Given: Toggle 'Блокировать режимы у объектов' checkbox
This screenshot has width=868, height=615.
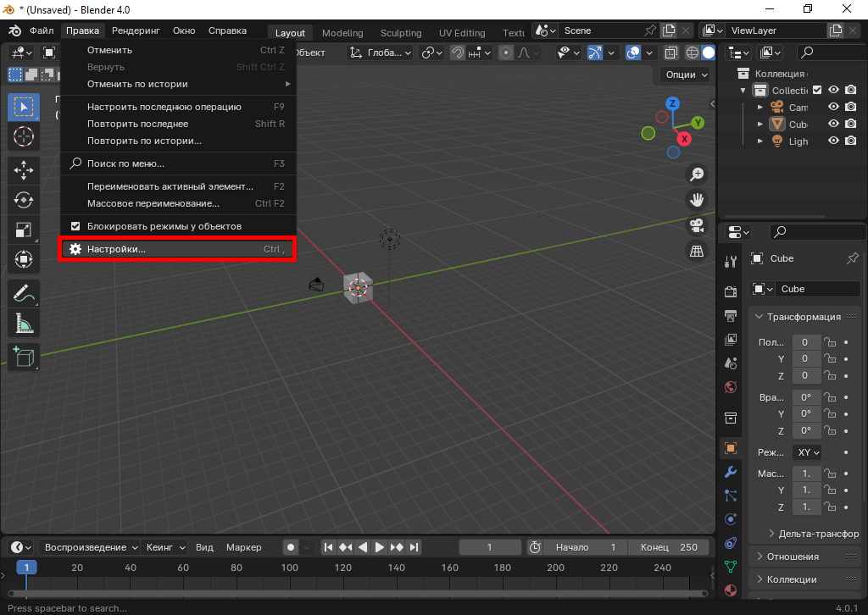Looking at the screenshot, I should tap(75, 226).
